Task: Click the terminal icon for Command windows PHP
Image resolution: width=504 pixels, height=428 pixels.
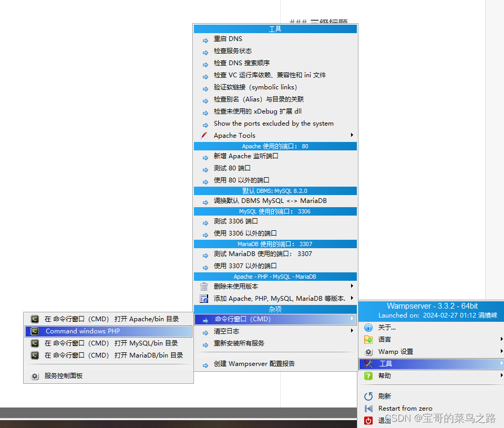Action: tap(35, 331)
